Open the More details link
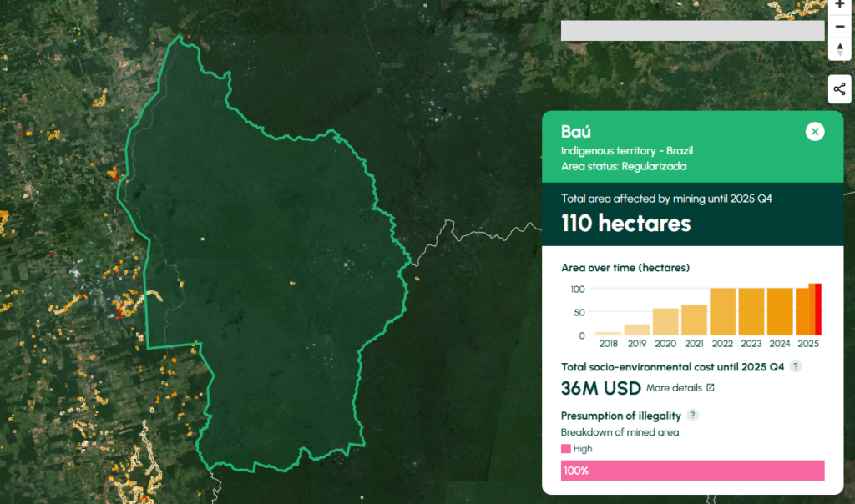The height and width of the screenshot is (504, 855). pos(675,388)
